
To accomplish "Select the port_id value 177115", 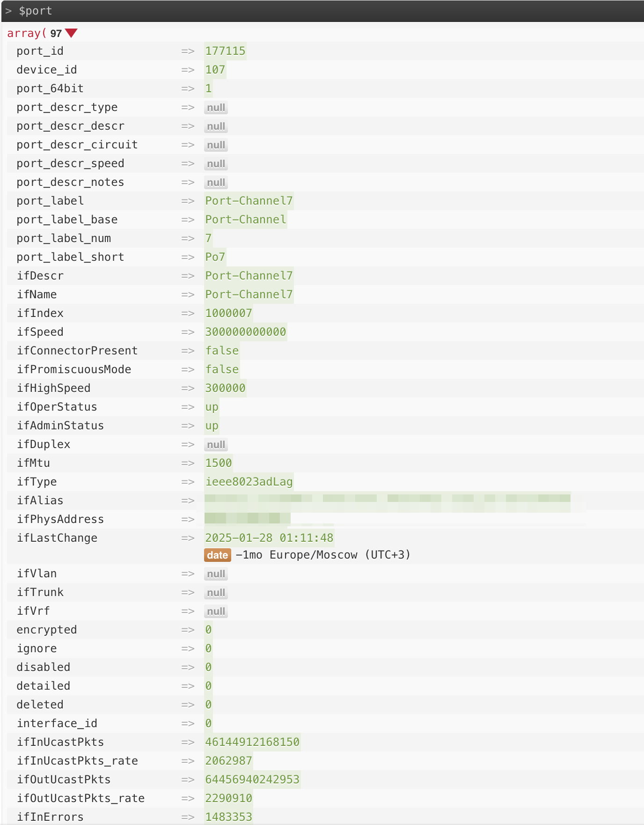I will [225, 51].
